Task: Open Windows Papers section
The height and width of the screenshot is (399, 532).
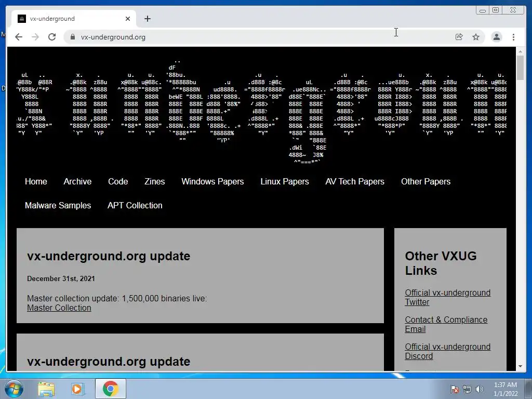Action: click(212, 181)
